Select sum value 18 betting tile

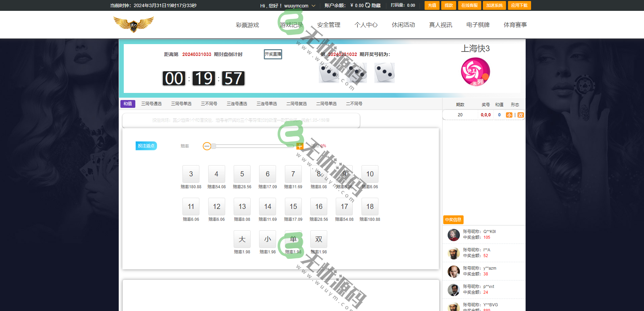coord(370,207)
